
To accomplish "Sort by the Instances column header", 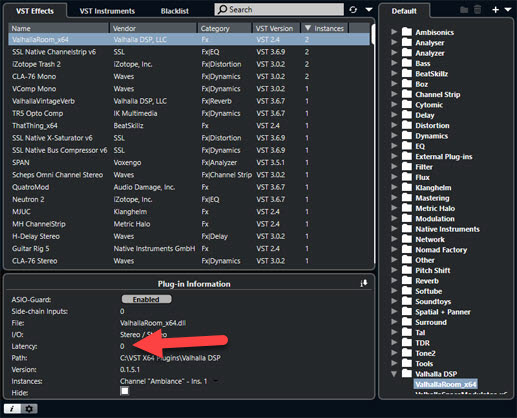I will 325,29.
